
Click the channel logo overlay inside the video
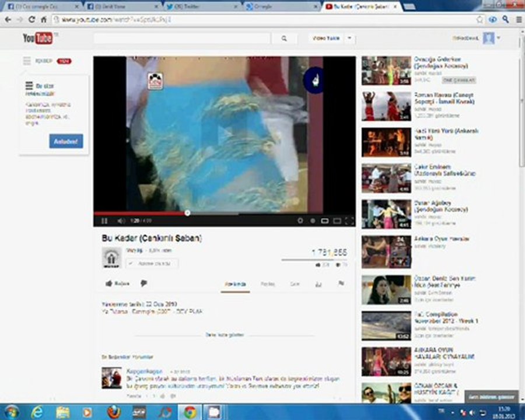point(155,81)
